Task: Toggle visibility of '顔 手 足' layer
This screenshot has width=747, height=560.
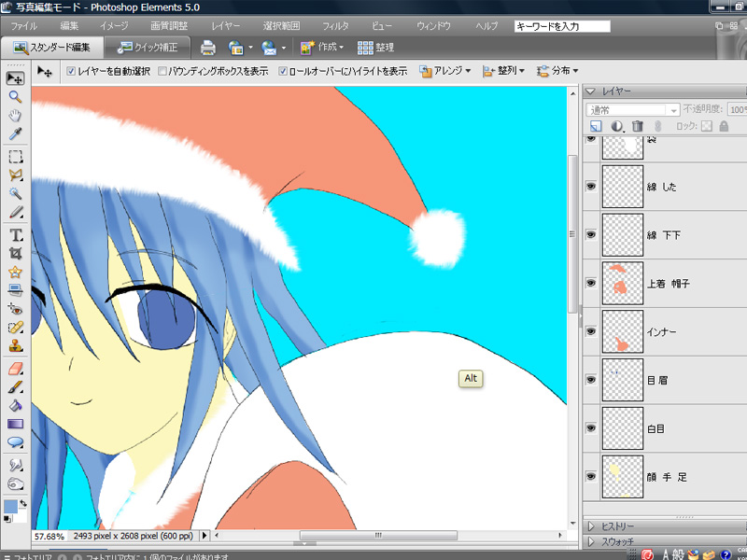Action: pos(591,477)
